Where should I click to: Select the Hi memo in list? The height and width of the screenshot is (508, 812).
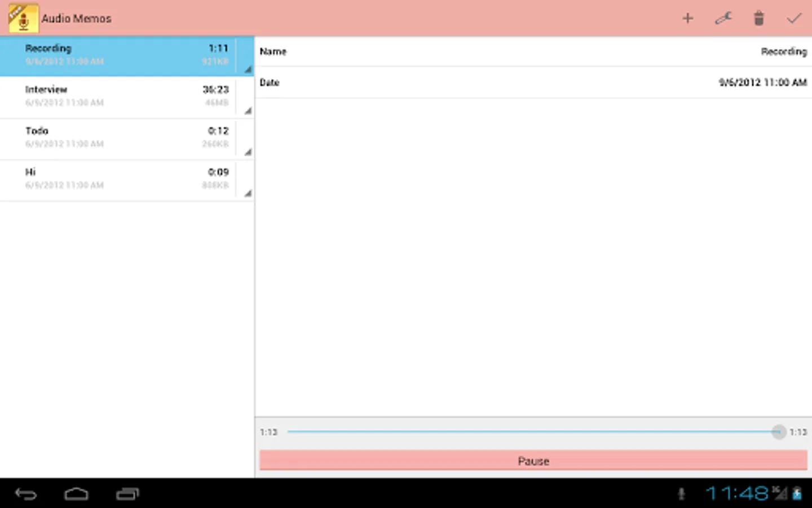(x=127, y=180)
